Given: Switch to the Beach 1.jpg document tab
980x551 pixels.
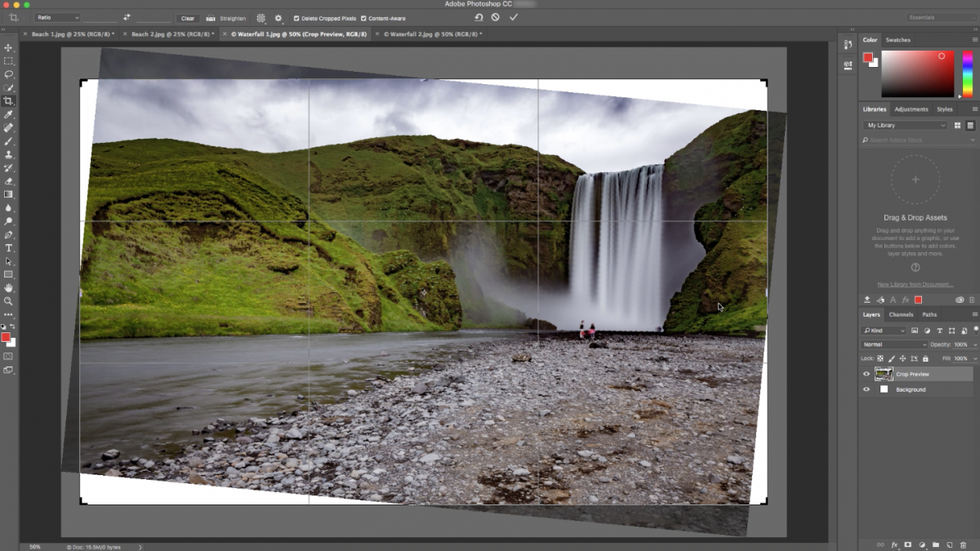Looking at the screenshot, I should tap(72, 34).
